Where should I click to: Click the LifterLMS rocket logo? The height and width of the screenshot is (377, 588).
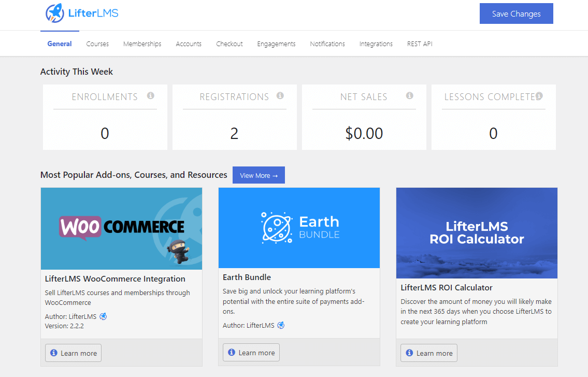54,13
